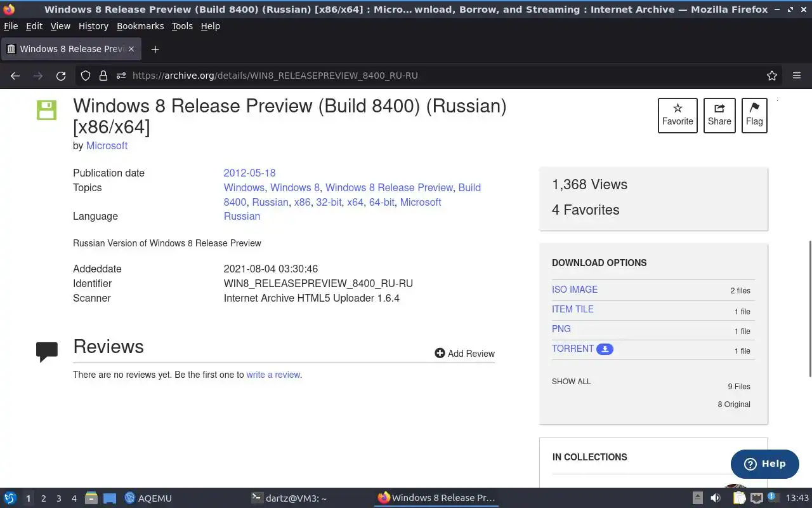Open the Tools menu
This screenshot has width=812, height=508.
(x=182, y=26)
